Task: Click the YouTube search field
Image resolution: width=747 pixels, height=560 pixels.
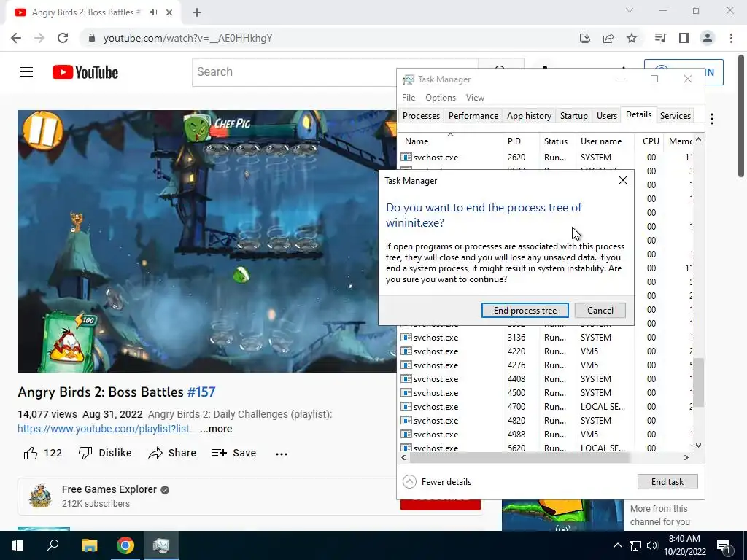Action: tap(335, 72)
